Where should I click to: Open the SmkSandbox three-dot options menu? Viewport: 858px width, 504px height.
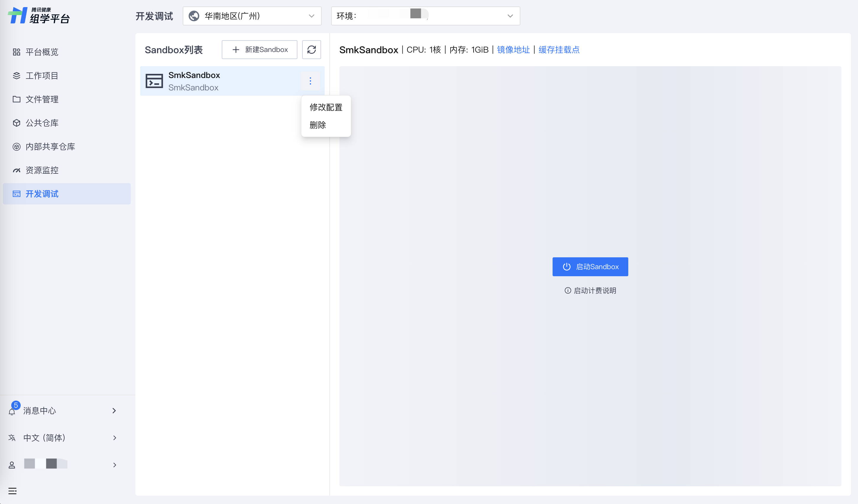pos(310,81)
